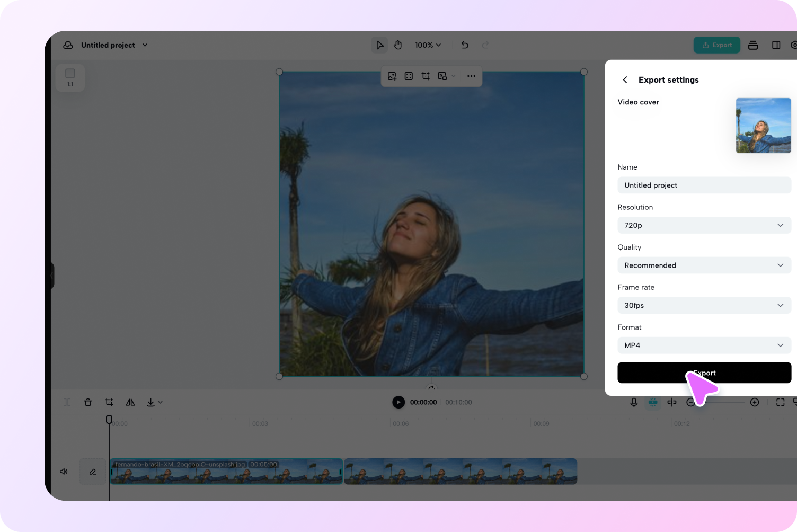Click the fit-to-frame icon in floating toolbar
The image size is (797, 532).
click(409, 76)
